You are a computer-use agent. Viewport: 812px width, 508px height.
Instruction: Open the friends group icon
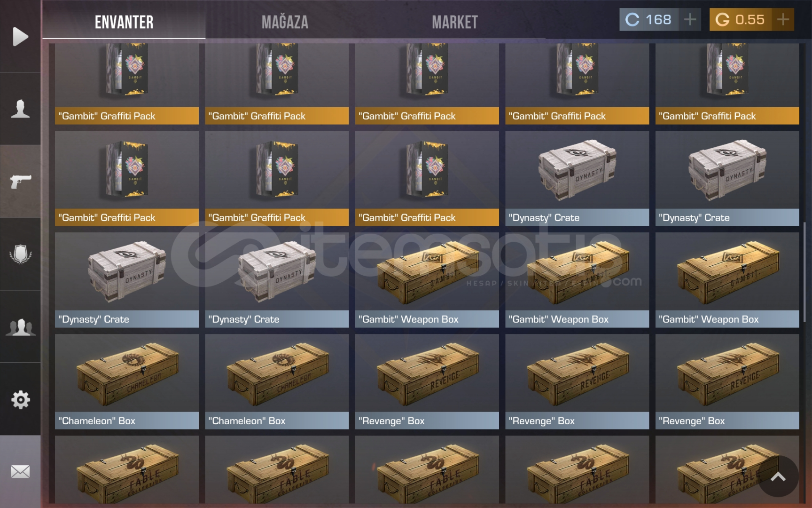20,326
